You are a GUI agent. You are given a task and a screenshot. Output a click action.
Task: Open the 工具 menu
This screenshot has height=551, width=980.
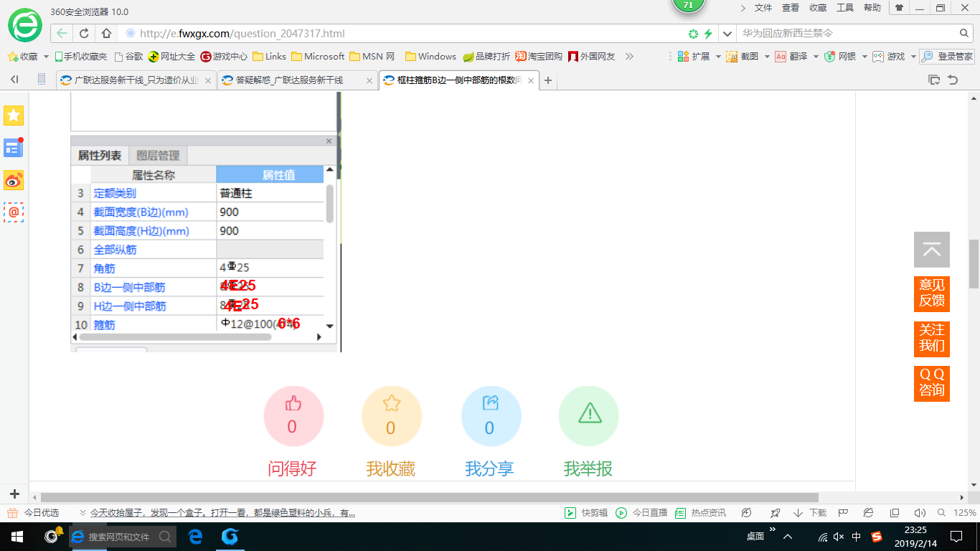click(845, 8)
